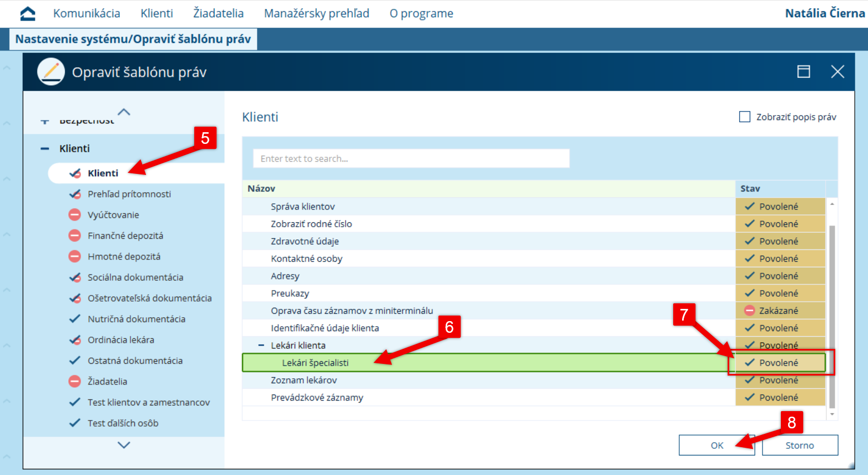The height and width of the screenshot is (475, 868).
Task: Cancel with the Storno button
Action: tap(800, 445)
